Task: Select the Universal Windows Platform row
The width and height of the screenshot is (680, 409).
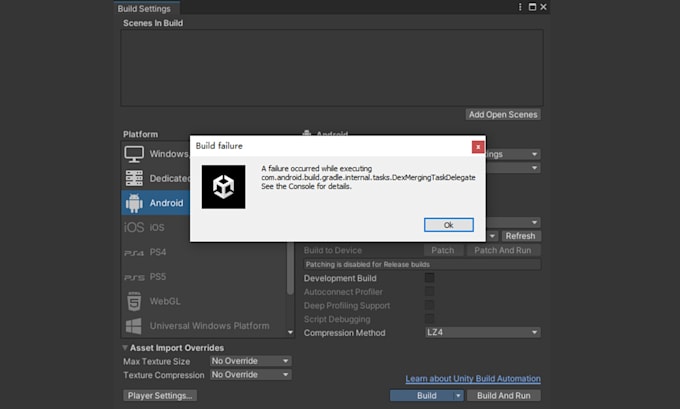Action: pos(204,326)
